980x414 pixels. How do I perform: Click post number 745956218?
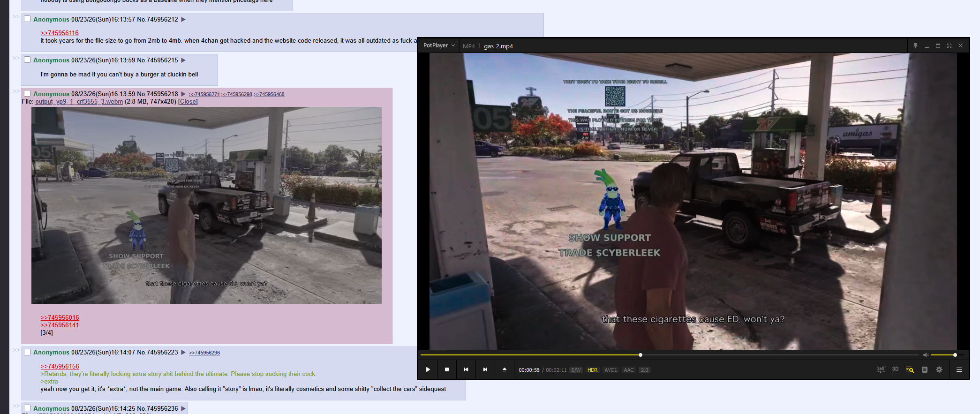pos(163,94)
